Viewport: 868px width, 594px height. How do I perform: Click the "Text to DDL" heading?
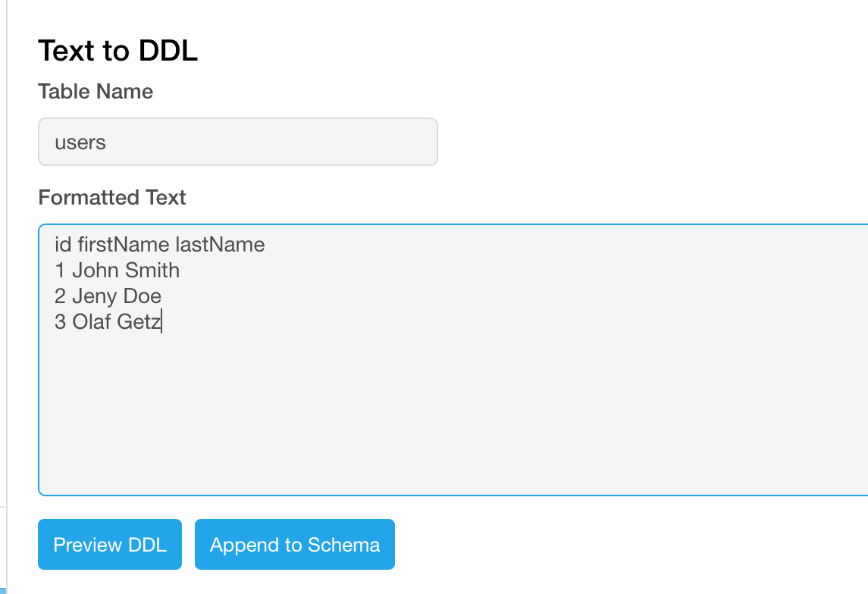118,51
